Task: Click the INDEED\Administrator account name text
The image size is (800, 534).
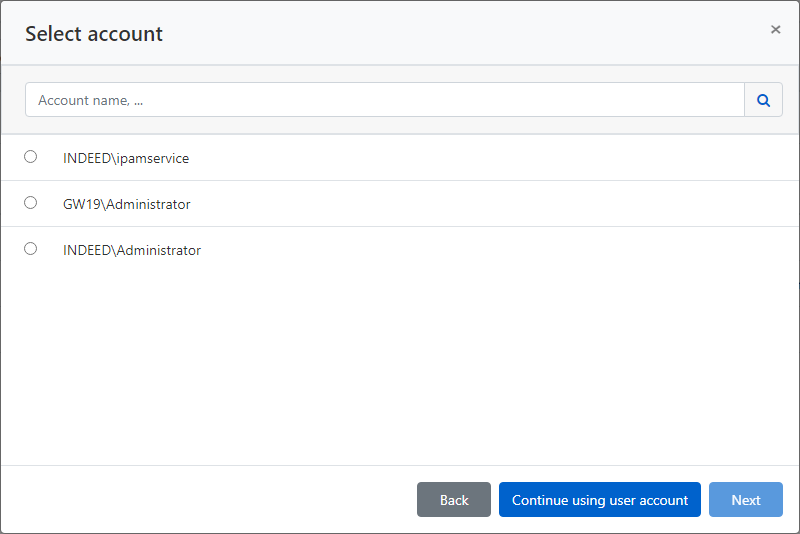Action: coord(132,250)
